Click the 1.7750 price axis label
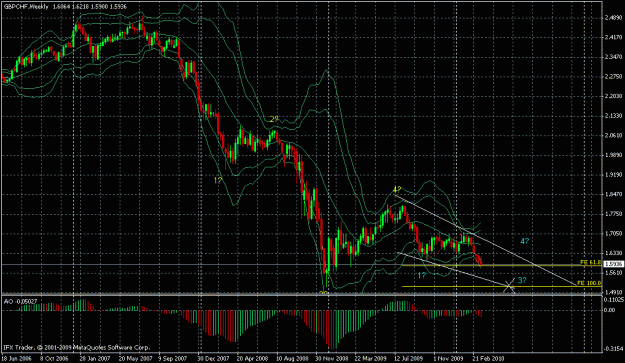 pos(613,214)
